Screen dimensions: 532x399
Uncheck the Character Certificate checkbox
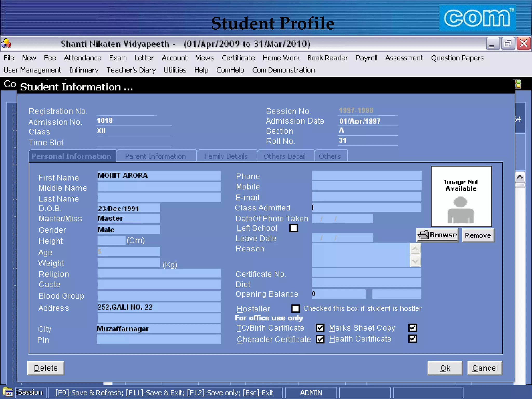(320, 339)
